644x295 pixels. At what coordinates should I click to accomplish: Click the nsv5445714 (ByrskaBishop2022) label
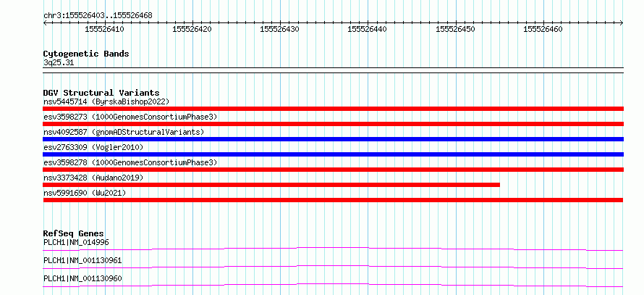pyautogui.click(x=106, y=101)
